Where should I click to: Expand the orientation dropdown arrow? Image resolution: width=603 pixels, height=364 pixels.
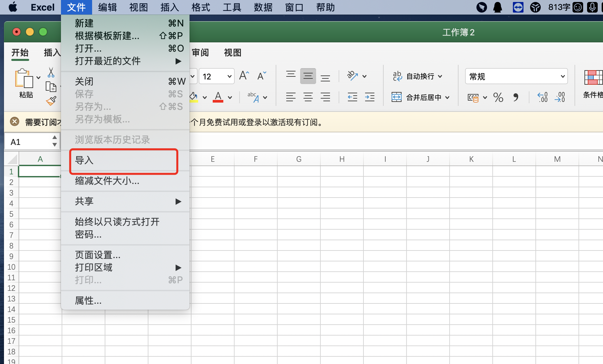tap(364, 76)
